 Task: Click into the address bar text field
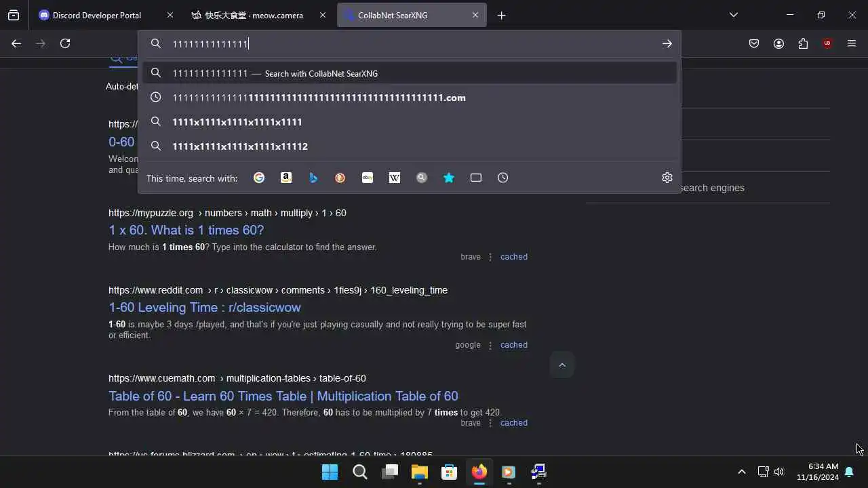pos(410,43)
